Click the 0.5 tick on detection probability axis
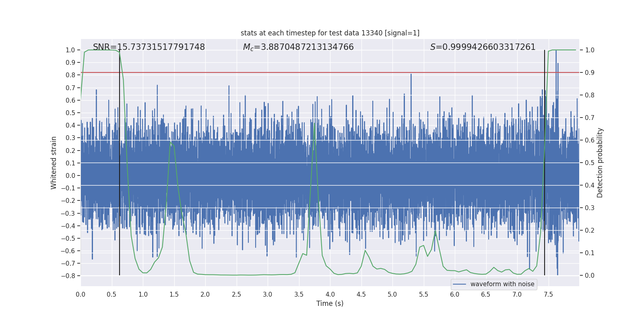The height and width of the screenshot is (322, 644). pos(590,163)
